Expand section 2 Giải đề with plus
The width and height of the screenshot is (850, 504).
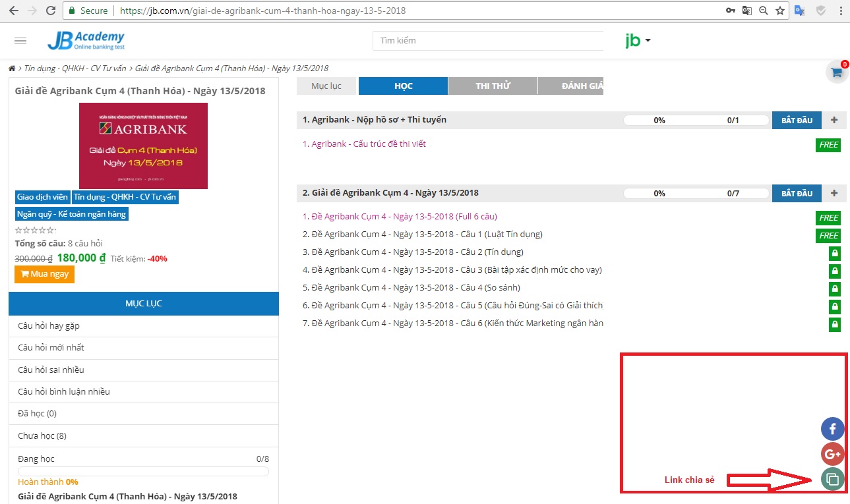pyautogui.click(x=834, y=193)
